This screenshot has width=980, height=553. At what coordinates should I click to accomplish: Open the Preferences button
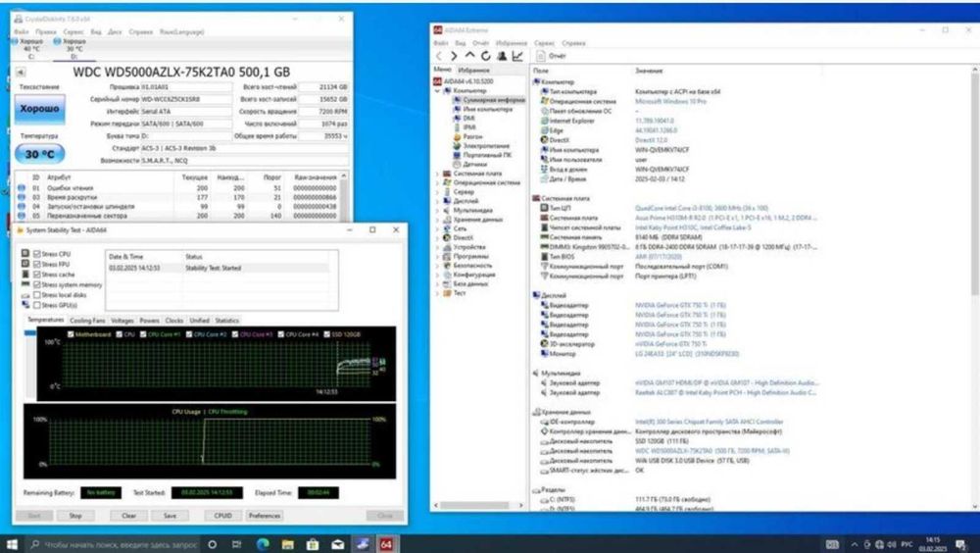point(265,516)
